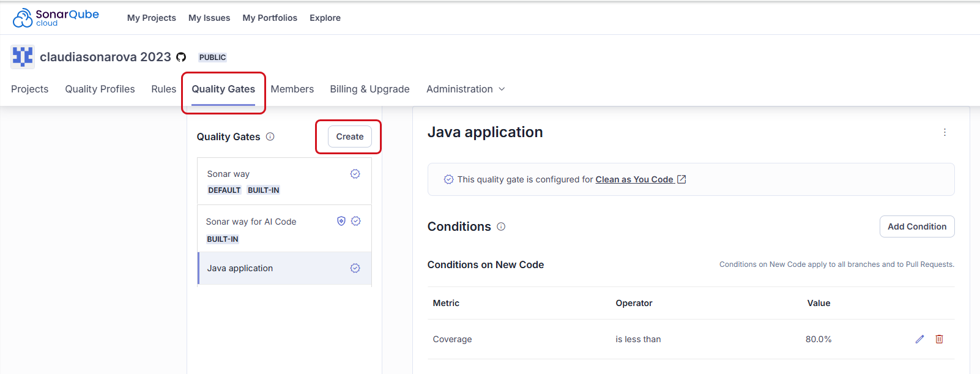Select the Sonar way quality gate
980x374 pixels.
(x=228, y=174)
